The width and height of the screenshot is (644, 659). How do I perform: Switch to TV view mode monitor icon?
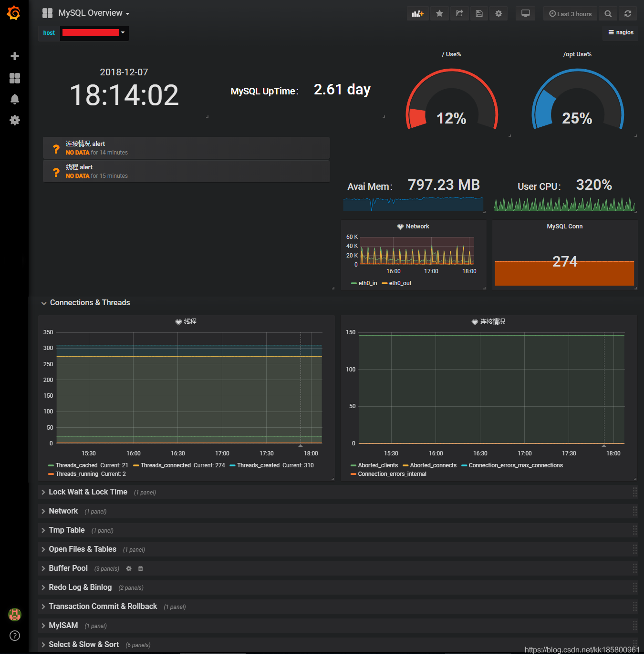tap(525, 13)
